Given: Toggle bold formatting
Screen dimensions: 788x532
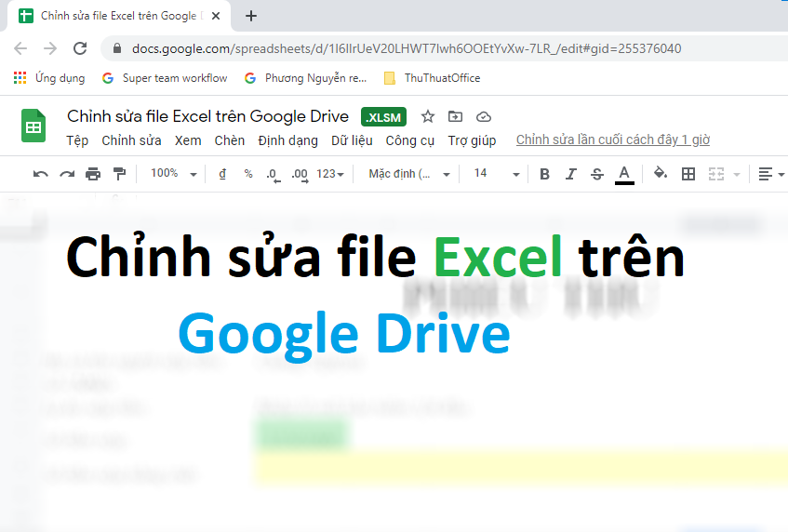Looking at the screenshot, I should (x=545, y=174).
